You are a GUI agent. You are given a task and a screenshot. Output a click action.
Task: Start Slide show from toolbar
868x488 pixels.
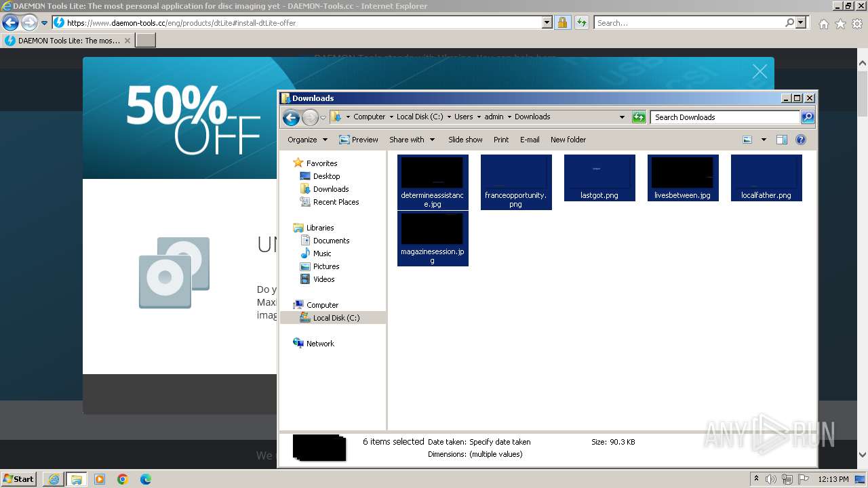[x=465, y=140]
